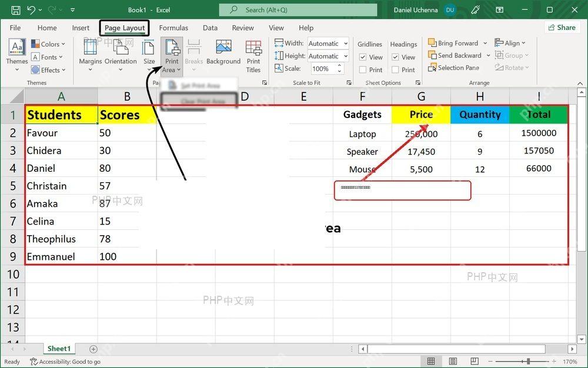Viewport: 588px width, 368px height.
Task: Switch to Page Break Preview icon
Action: [475, 362]
